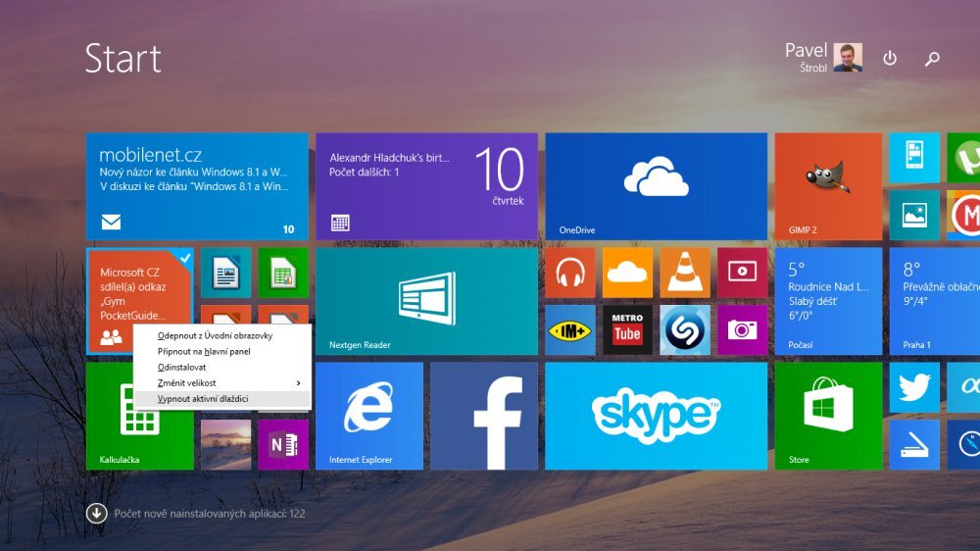The height and width of the screenshot is (551, 980).
Task: Open the mobilenet.cz Mail tile
Action: click(197, 186)
